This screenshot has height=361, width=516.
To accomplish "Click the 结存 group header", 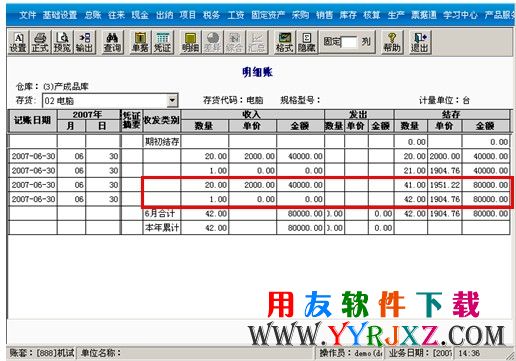I will (x=452, y=114).
